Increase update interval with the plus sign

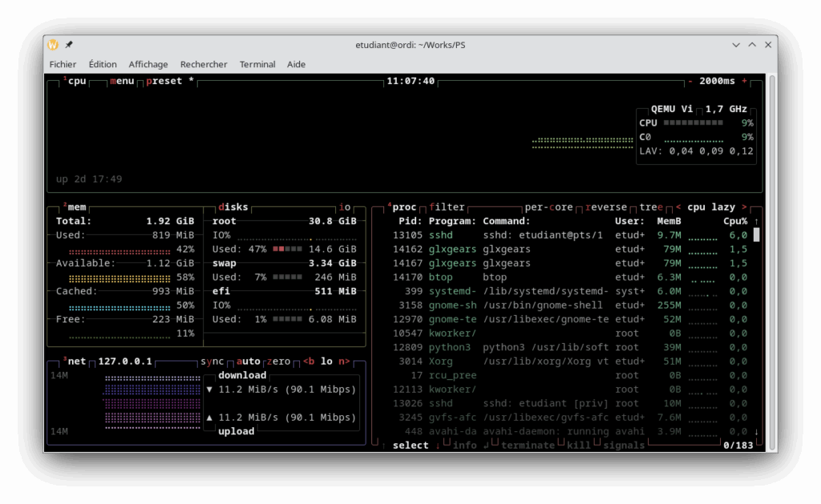(x=744, y=81)
